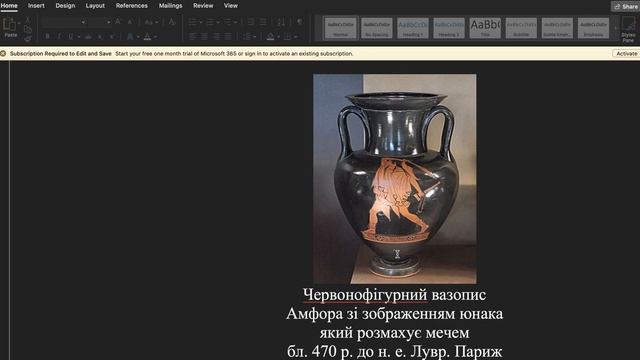Image resolution: width=640 pixels, height=360 pixels.
Task: Apply the Heading 1 style
Action: (413, 28)
